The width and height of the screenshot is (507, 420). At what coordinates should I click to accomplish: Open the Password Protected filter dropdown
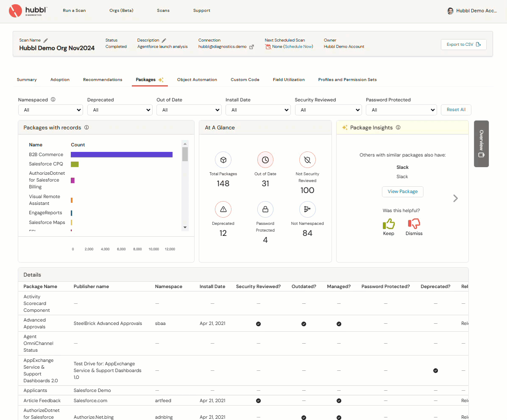(401, 110)
